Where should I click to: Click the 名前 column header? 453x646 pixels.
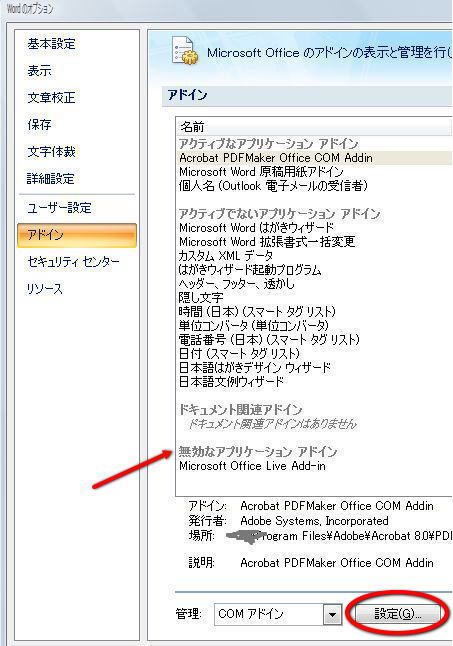pos(314,127)
